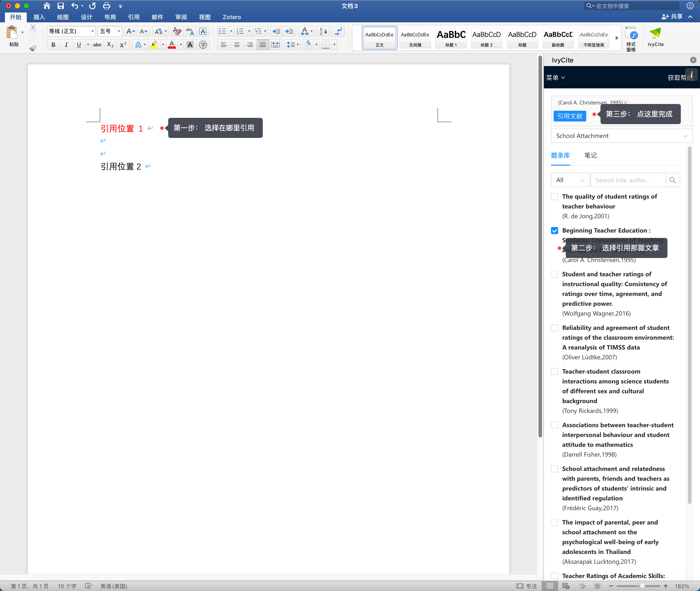Open the IvyCite add-in from the ribbon
The height and width of the screenshot is (591, 700).
coord(655,37)
